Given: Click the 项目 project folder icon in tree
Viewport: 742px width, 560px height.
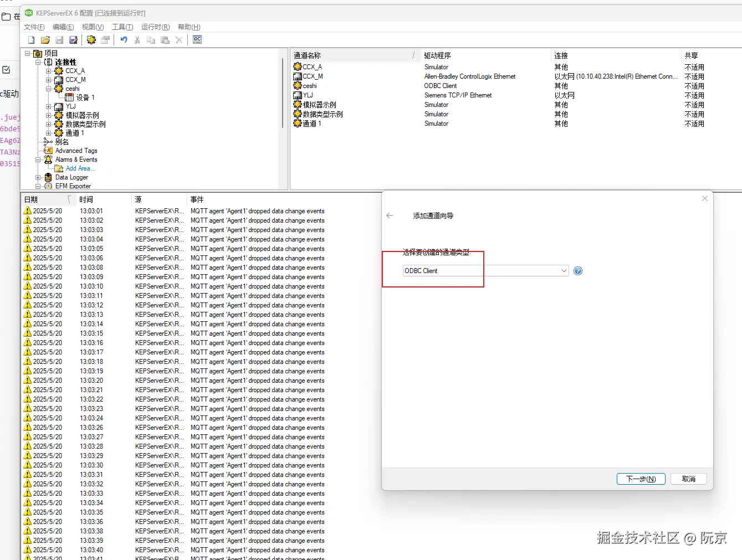Looking at the screenshot, I should click(x=38, y=54).
